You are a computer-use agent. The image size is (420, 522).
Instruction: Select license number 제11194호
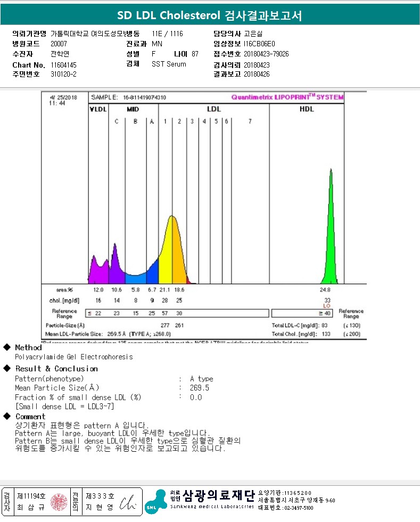click(31, 496)
